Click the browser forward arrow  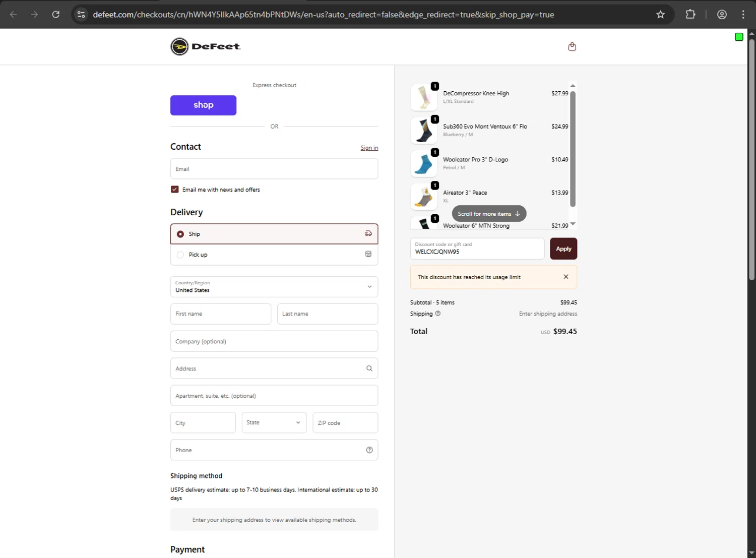pos(34,15)
